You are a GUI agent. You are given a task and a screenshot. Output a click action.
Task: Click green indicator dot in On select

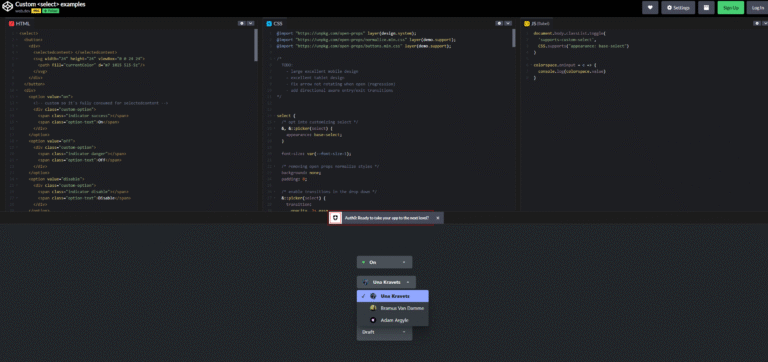pyautogui.click(x=363, y=262)
